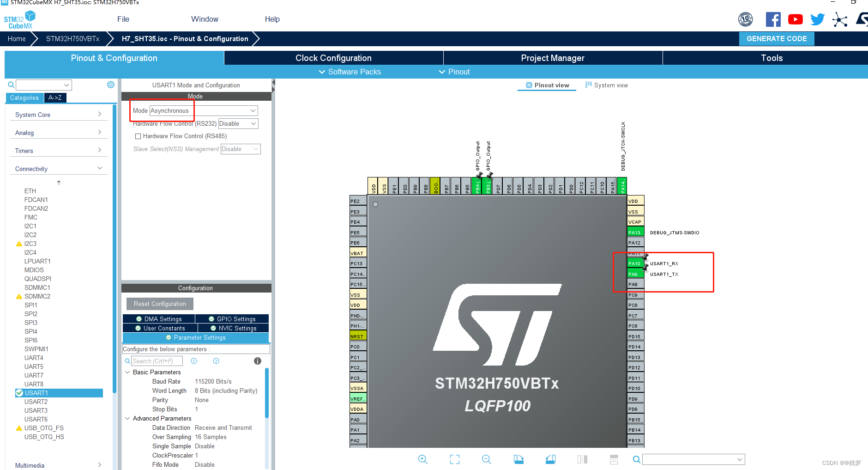Go to next parameter search result
This screenshot has height=470, width=868.
pyautogui.click(x=216, y=361)
